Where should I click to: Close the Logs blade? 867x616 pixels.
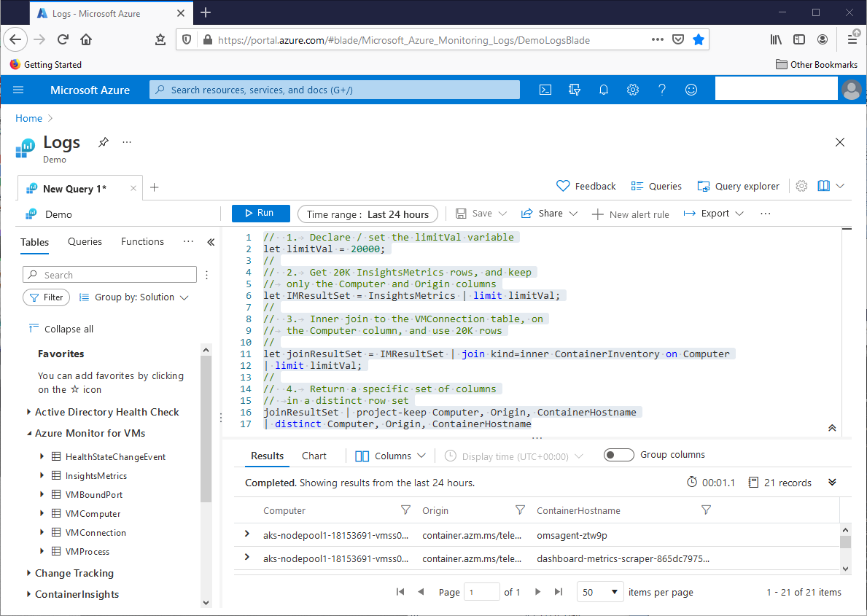coord(840,142)
